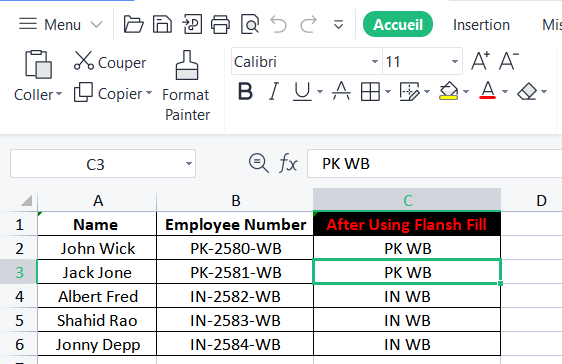Select column B header
562x364 pixels.
click(x=235, y=200)
